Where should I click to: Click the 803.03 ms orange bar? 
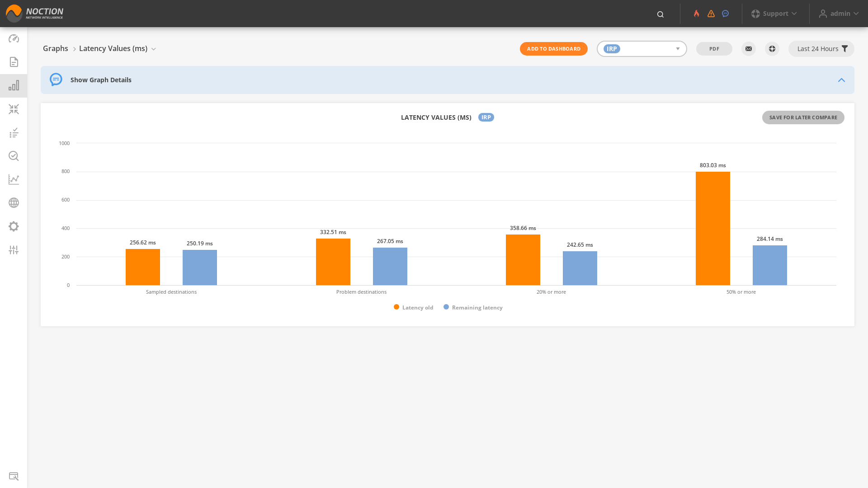coord(712,228)
